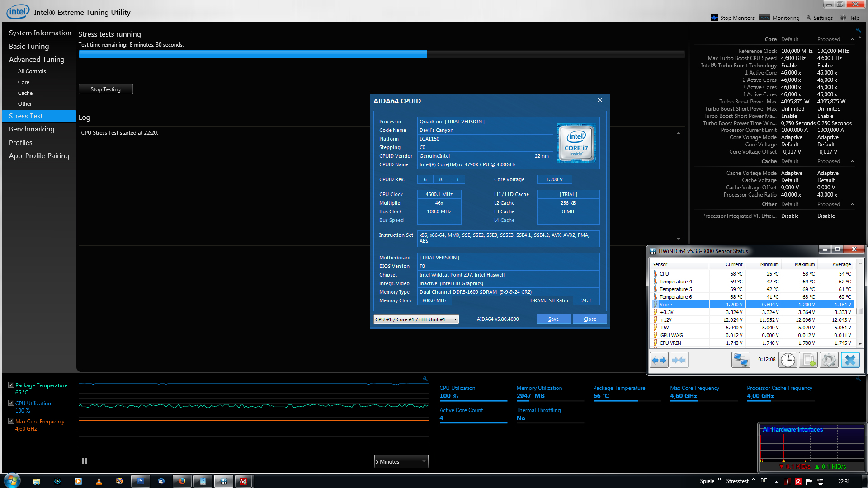Open the 5 Minutes time range dropdown
The height and width of the screenshot is (488, 868).
pos(401,461)
